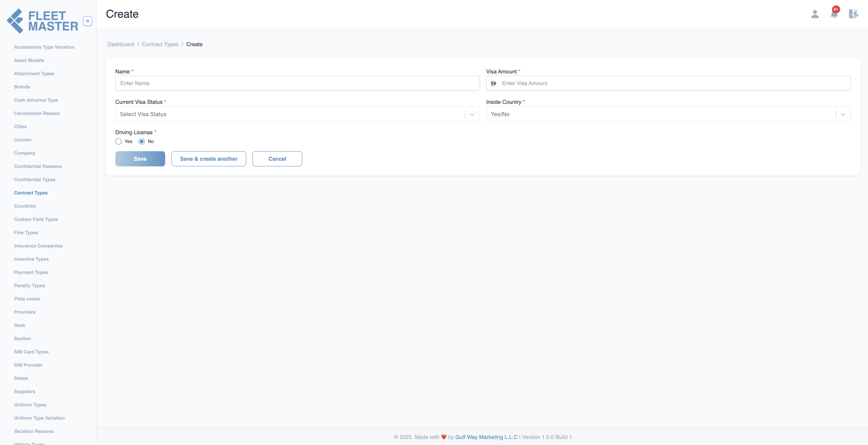Open Insurance Companies in sidebar
This screenshot has width=868, height=445.
[38, 246]
